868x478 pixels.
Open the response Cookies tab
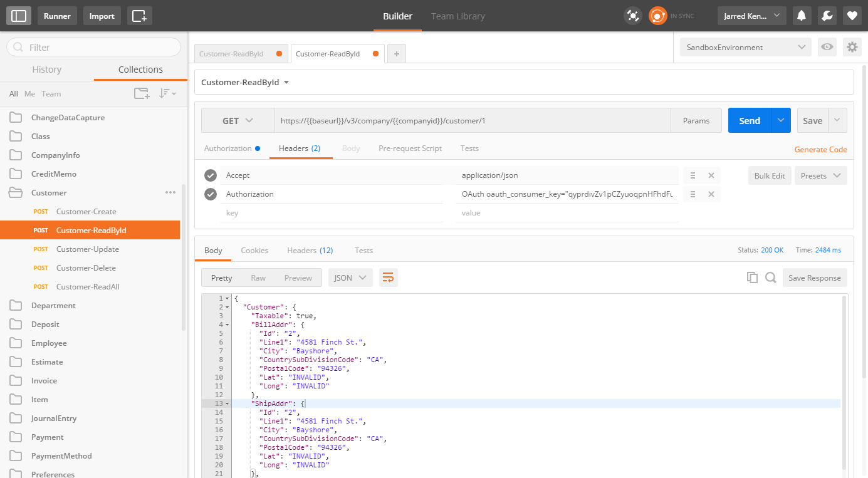click(x=254, y=250)
